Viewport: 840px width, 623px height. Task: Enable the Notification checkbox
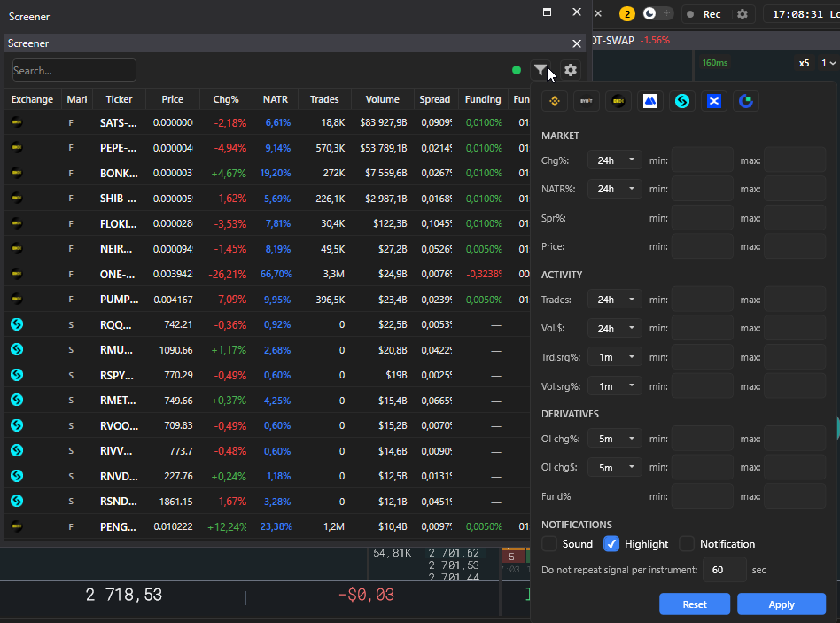pos(687,544)
